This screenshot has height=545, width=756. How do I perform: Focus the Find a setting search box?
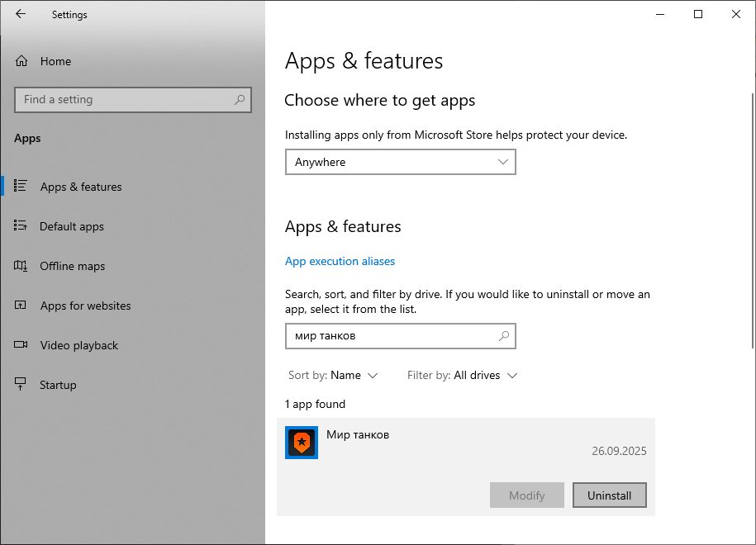pyautogui.click(x=132, y=100)
